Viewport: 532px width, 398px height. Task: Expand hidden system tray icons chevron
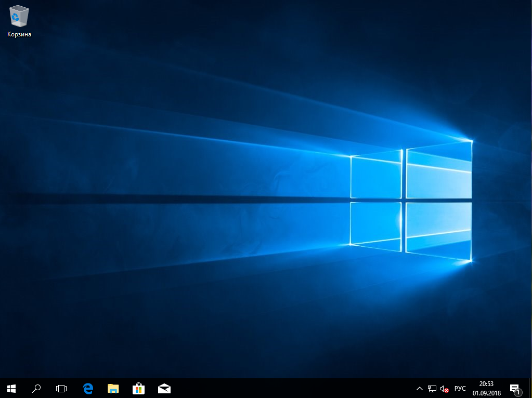tap(420, 389)
